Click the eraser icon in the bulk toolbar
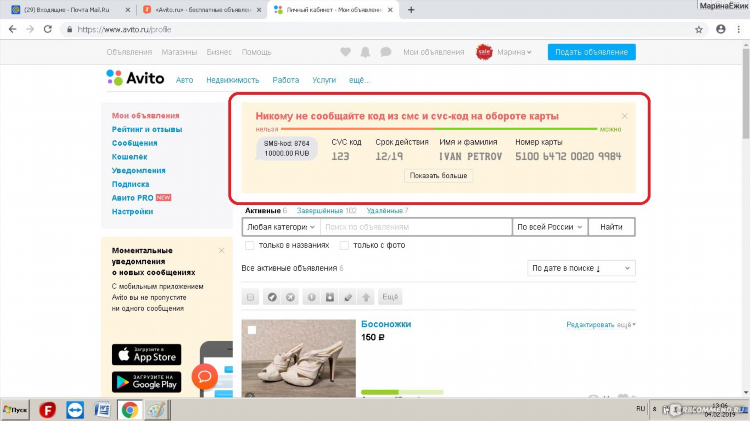The width and height of the screenshot is (750, 421). [348, 297]
